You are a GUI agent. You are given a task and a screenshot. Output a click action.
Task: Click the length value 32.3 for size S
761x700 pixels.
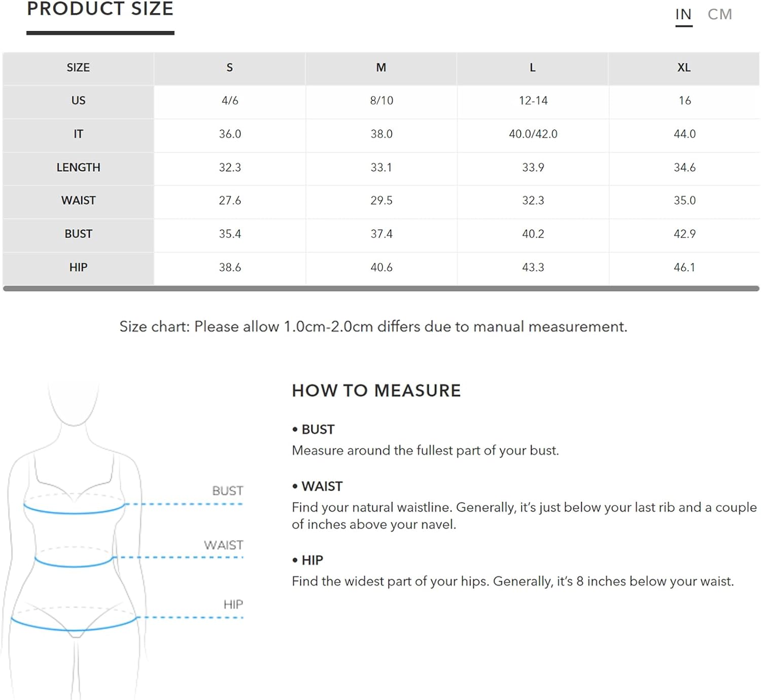click(x=230, y=167)
